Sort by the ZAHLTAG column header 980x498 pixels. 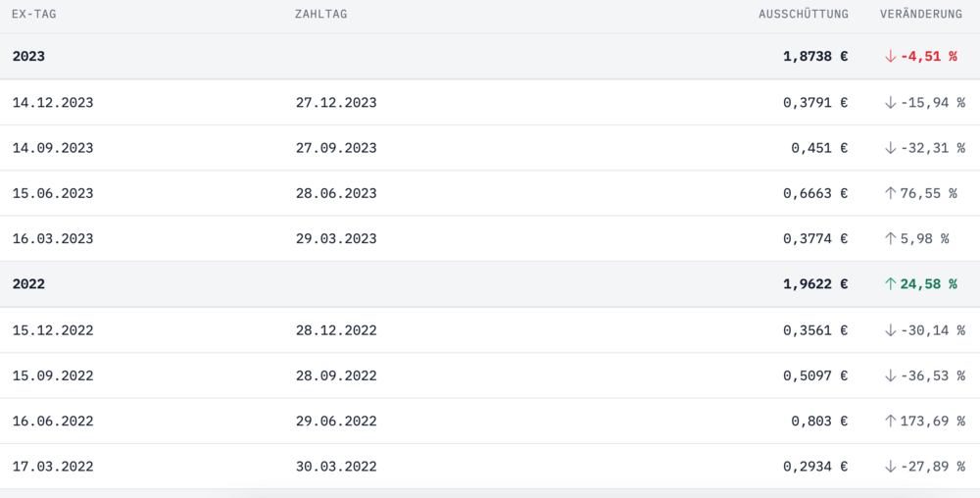pos(320,15)
